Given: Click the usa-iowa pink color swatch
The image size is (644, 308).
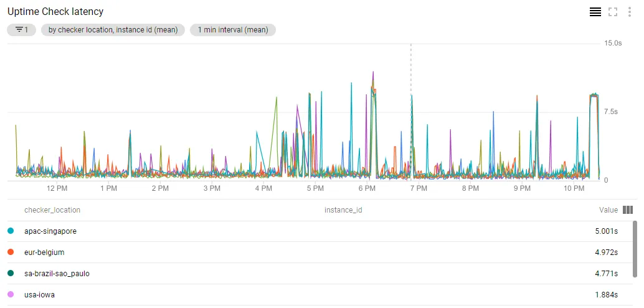Looking at the screenshot, I should click(x=11, y=294).
